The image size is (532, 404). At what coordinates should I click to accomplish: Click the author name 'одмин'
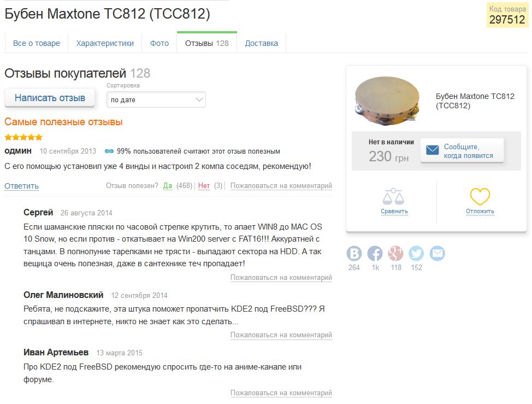18,151
